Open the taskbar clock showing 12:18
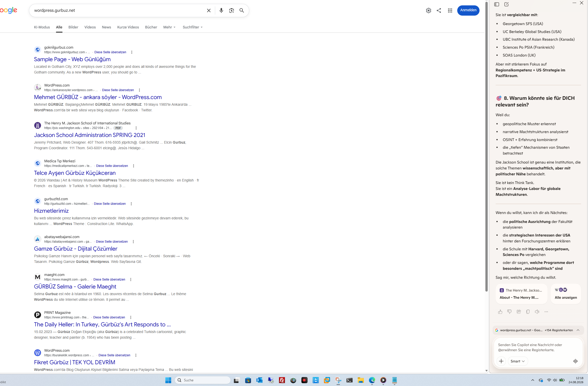This screenshot has width=588, height=386. 576,380
